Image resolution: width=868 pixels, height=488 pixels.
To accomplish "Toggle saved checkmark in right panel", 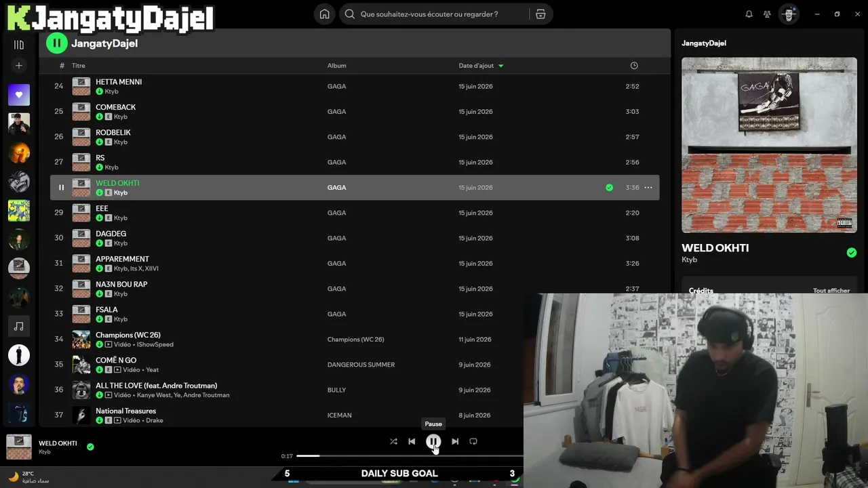I will [x=852, y=253].
